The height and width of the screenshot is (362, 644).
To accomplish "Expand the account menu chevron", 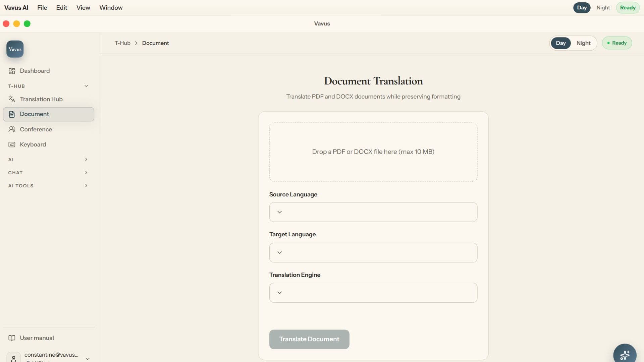I will click(x=88, y=358).
